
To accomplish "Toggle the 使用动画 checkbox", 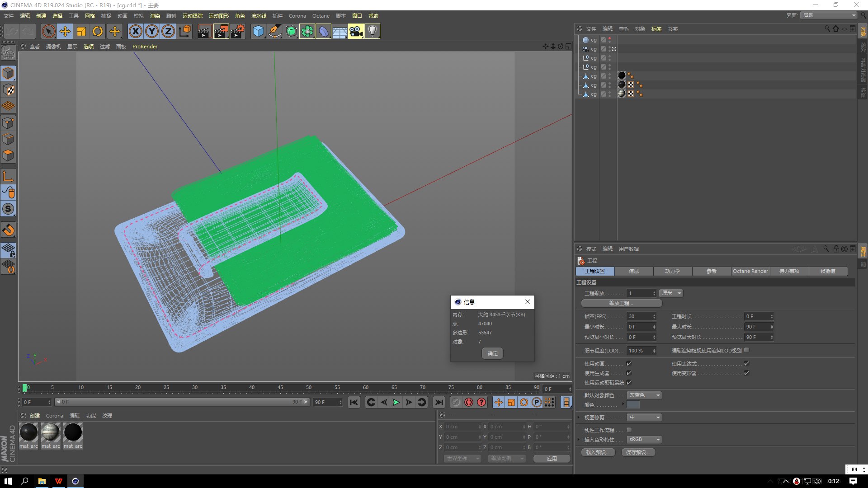I will (629, 364).
